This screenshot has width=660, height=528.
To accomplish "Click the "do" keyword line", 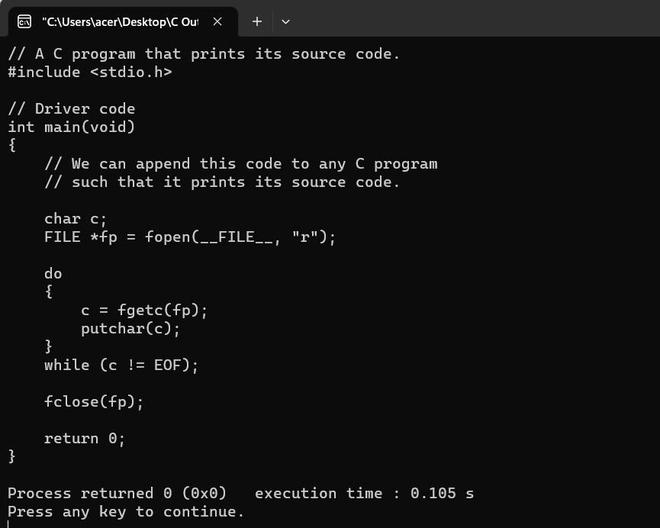I will (x=53, y=273).
